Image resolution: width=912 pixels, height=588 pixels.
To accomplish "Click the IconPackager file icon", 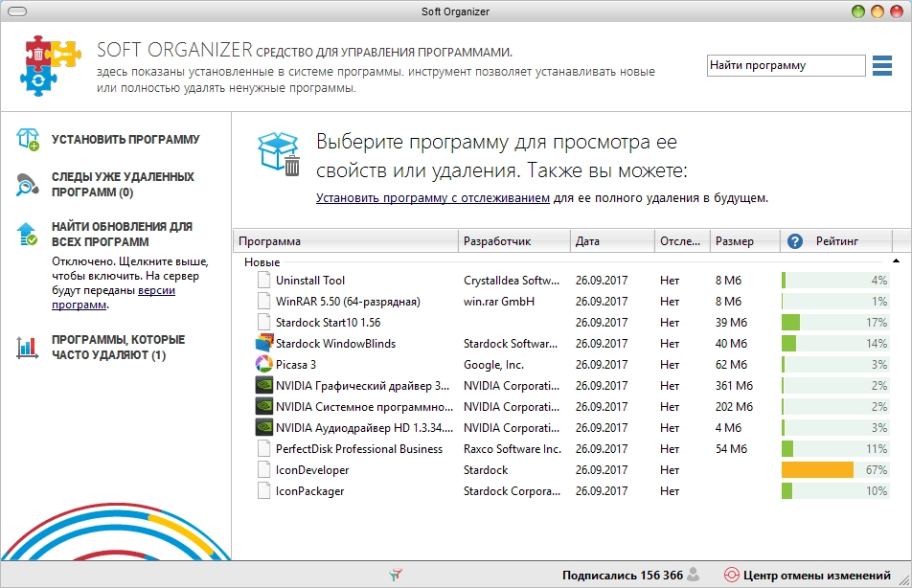I will pos(264,490).
